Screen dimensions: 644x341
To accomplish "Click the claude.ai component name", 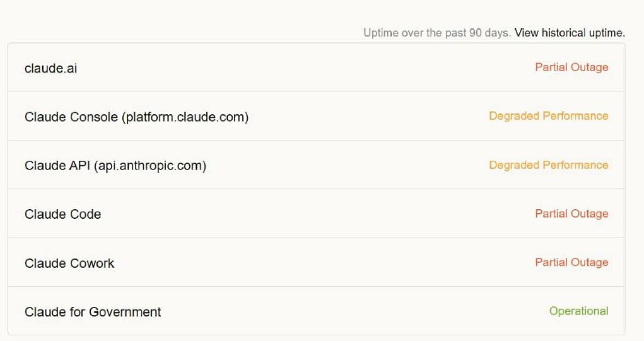I will coord(51,68).
